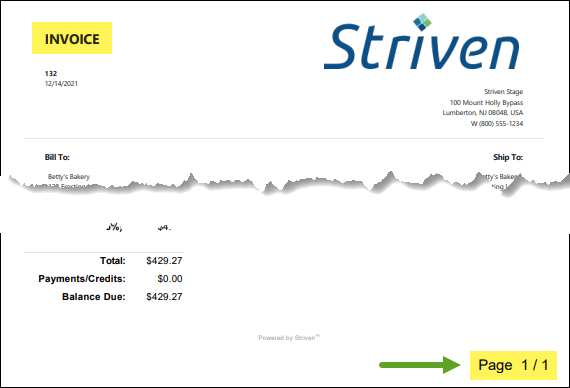The width and height of the screenshot is (570, 388).
Task: Click the 100 Mount Holly Bypass address
Action: [x=486, y=103]
